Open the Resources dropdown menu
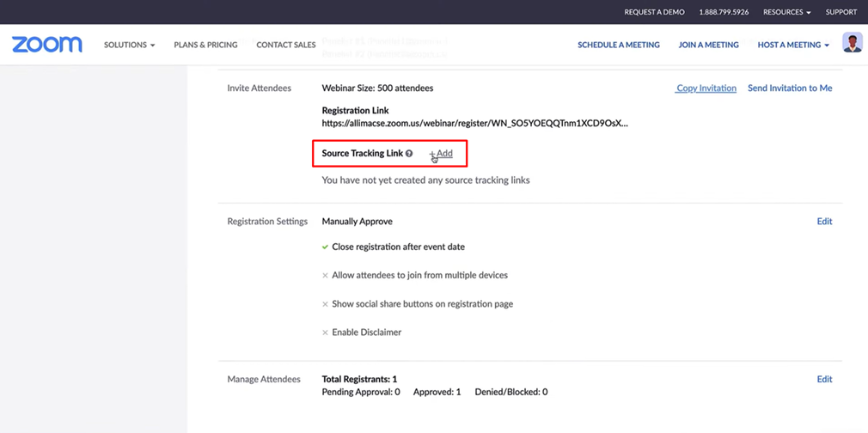This screenshot has width=868, height=433. point(786,12)
